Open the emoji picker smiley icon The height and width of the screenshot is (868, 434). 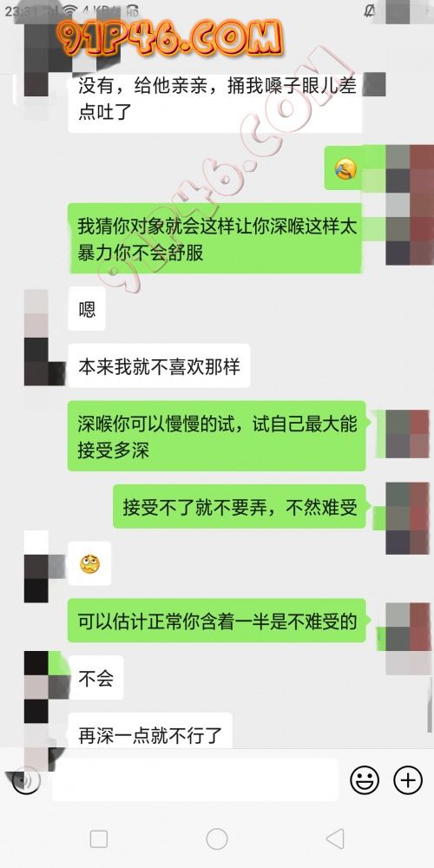(x=365, y=780)
